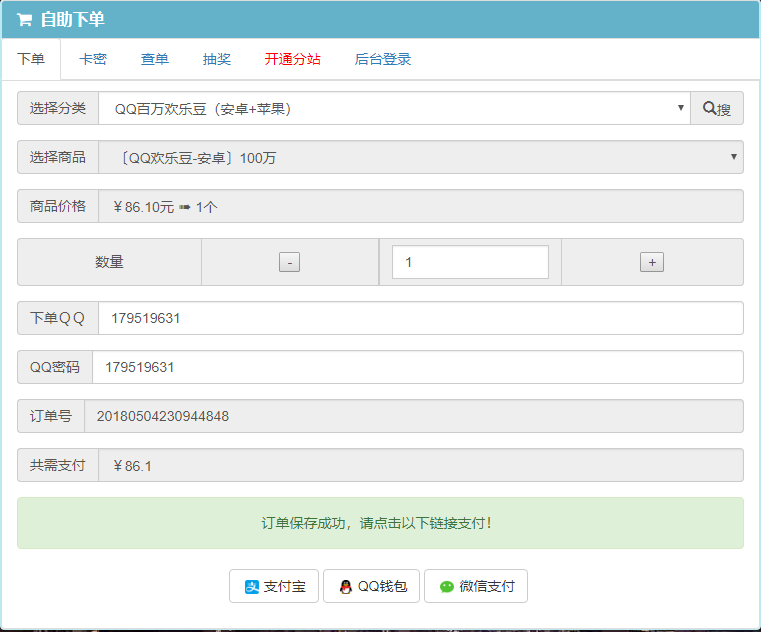Click the 共需支付 amount ¥86.1
The height and width of the screenshot is (632, 761).
point(132,466)
